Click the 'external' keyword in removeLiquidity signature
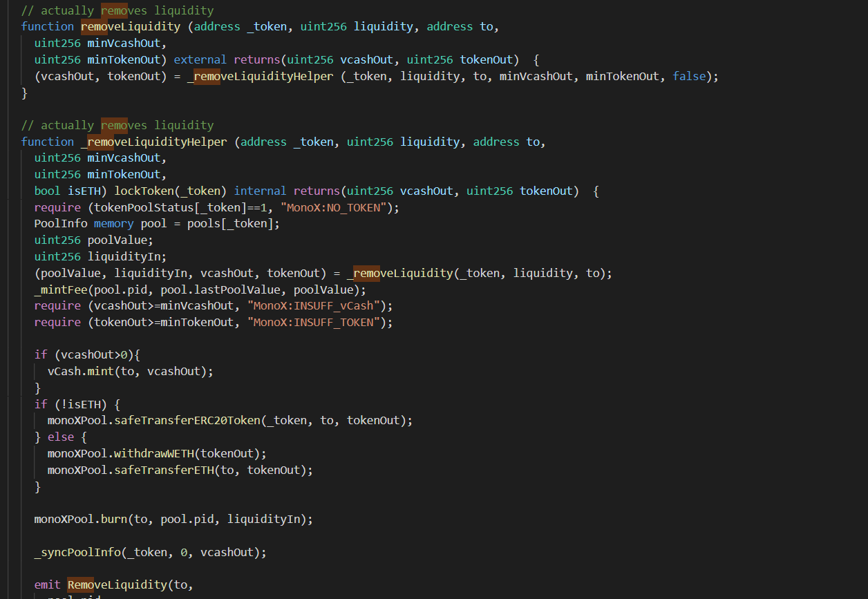This screenshot has height=599, width=868. click(x=200, y=59)
